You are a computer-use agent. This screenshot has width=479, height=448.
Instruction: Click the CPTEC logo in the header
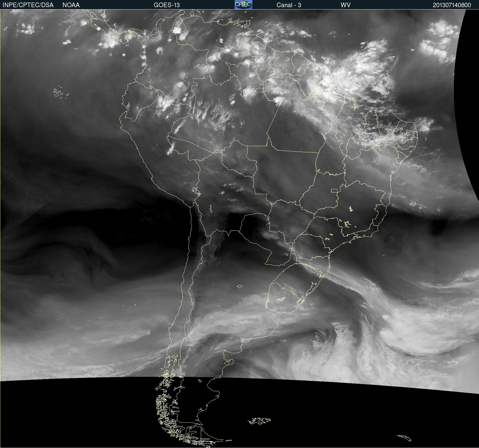pyautogui.click(x=243, y=5)
